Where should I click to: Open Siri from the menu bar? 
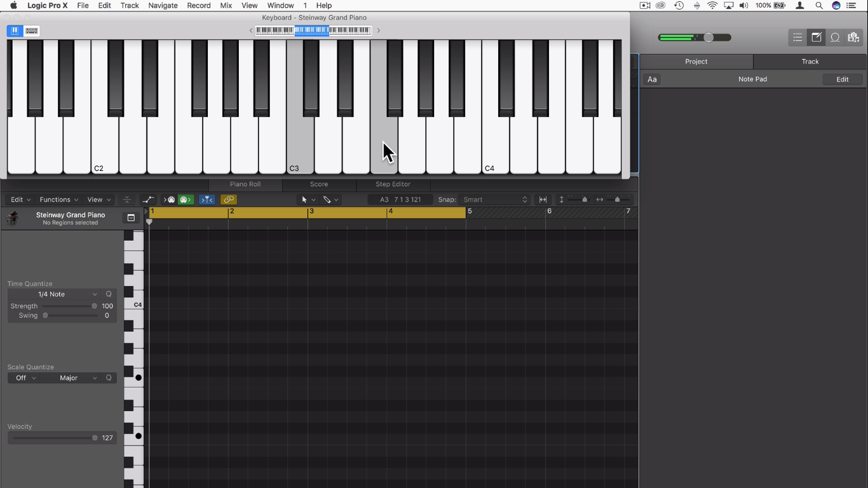click(x=836, y=6)
